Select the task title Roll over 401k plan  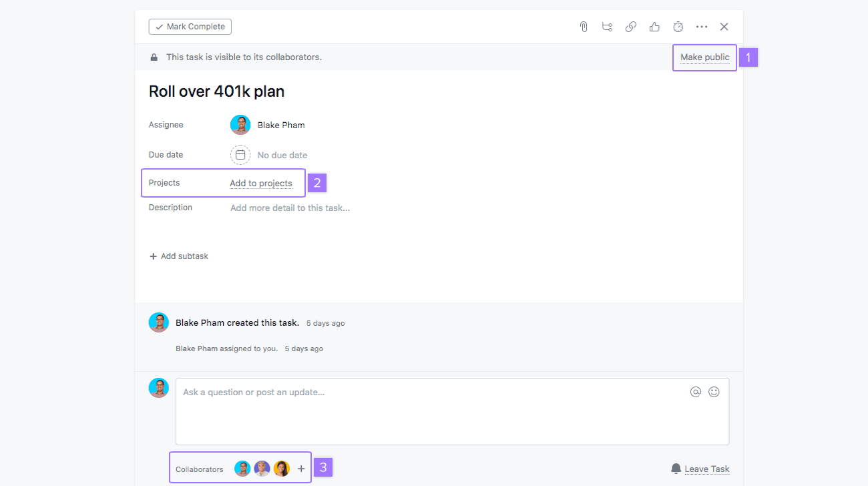tap(216, 91)
